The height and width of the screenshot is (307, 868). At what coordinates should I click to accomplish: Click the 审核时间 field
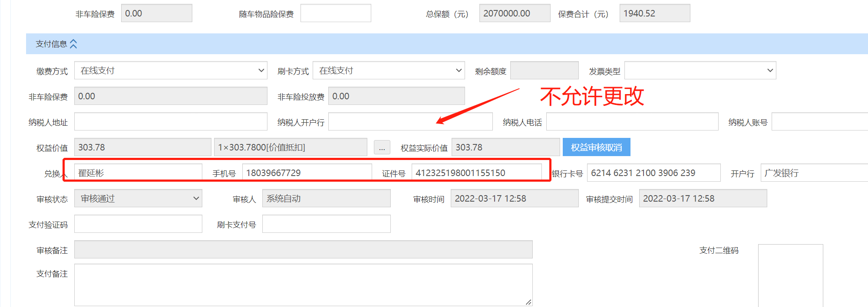coord(515,198)
